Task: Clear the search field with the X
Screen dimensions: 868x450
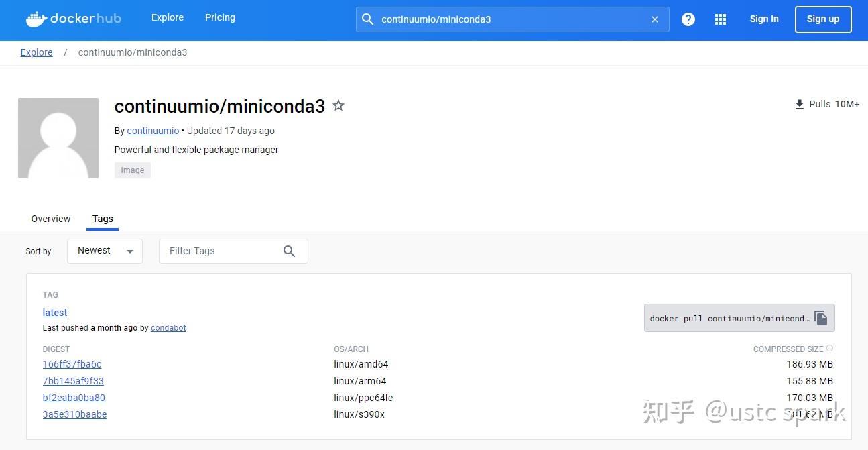Action: (x=655, y=19)
